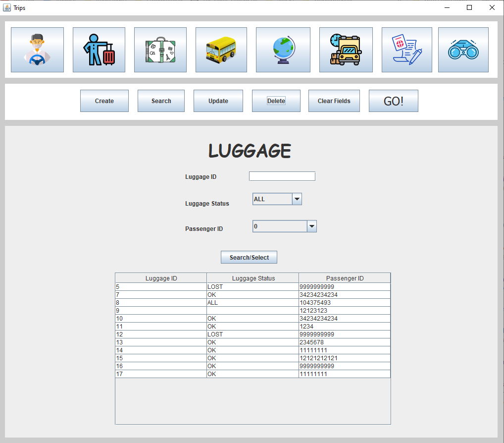Click the LOST status cell in row 5

click(252, 286)
